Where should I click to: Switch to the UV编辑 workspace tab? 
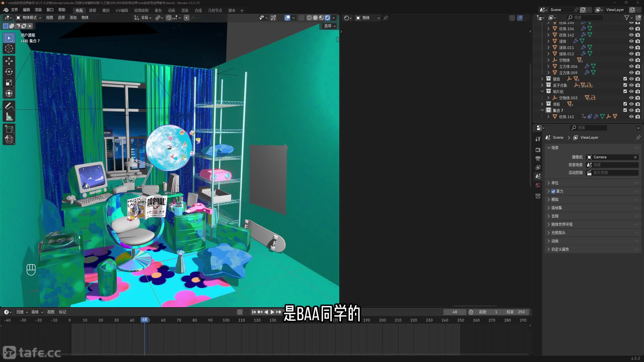click(122, 10)
